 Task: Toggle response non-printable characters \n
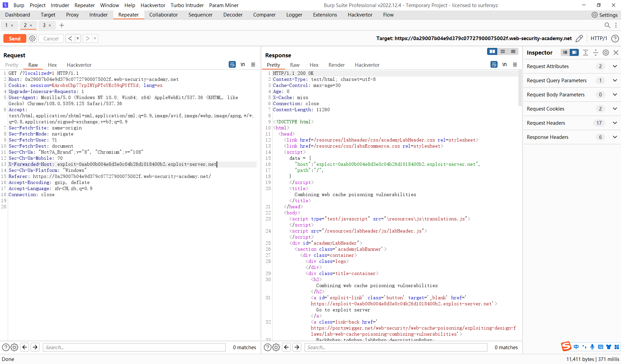pyautogui.click(x=505, y=64)
